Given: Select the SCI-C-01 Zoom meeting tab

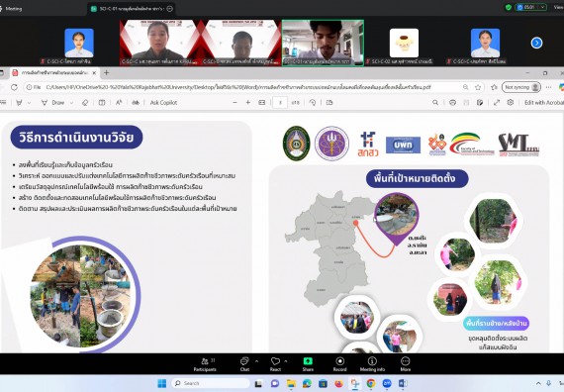Looking at the screenshot, I should pyautogui.click(x=132, y=9).
